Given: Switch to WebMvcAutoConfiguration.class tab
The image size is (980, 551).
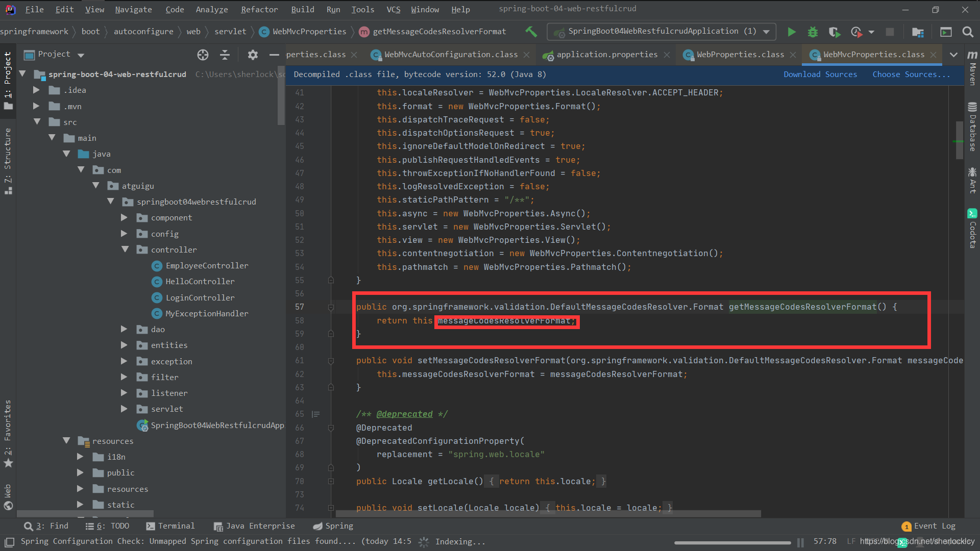Looking at the screenshot, I should pyautogui.click(x=450, y=55).
